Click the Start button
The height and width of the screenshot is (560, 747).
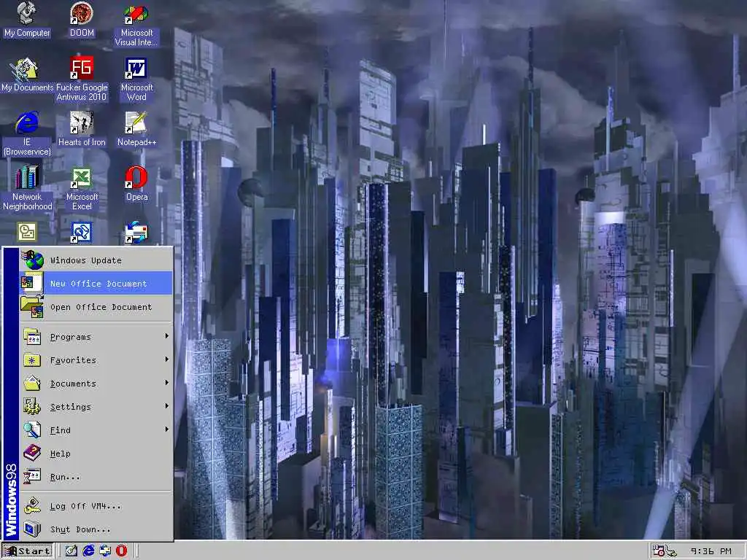27,551
